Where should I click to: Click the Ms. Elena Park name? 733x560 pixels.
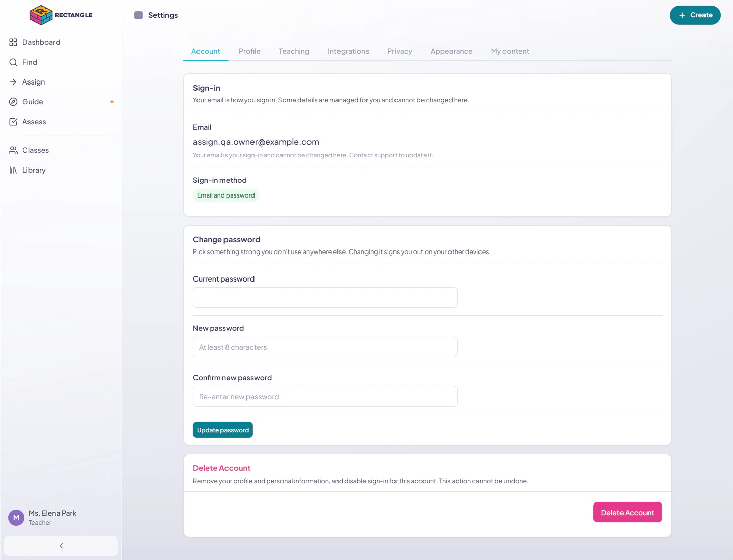(52, 513)
